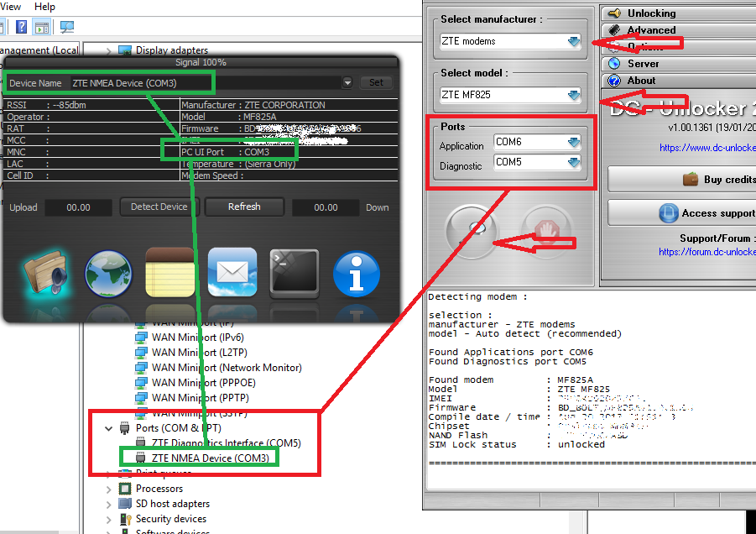This screenshot has width=756, height=534.
Task: Click 'Manufacturer : ZTE CORPORATION' row
Action: (289, 105)
